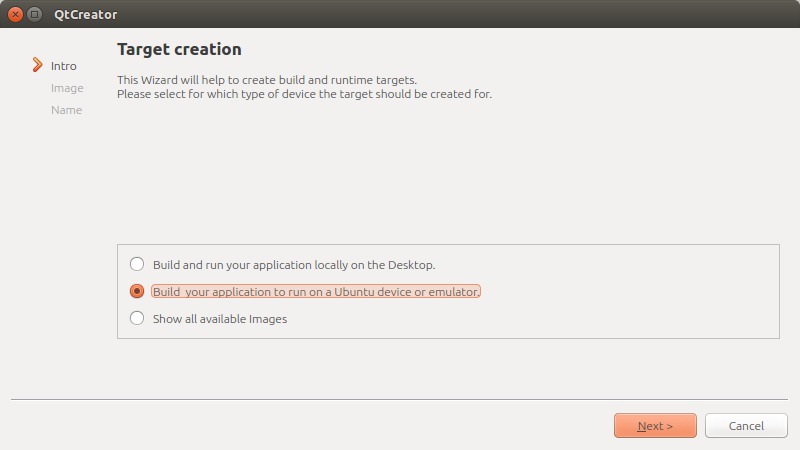
Task: Go to the Intro wizard step
Action: [x=63, y=66]
